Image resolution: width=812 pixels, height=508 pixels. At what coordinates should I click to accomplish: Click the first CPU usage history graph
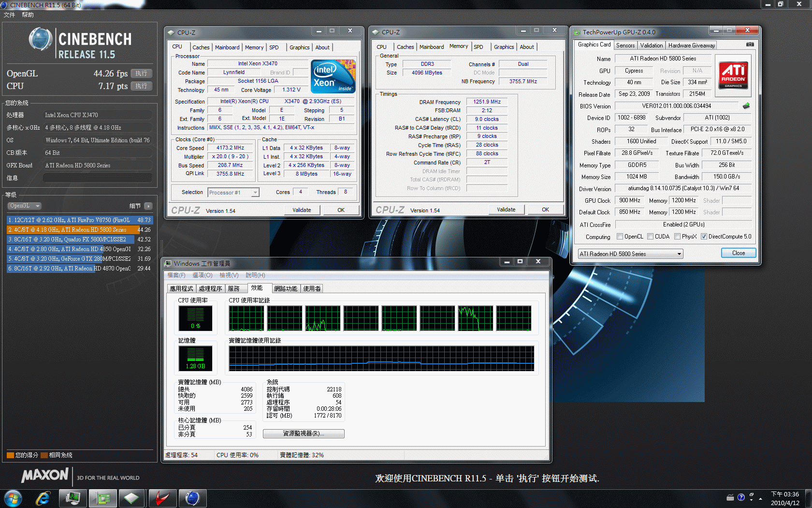tap(246, 318)
